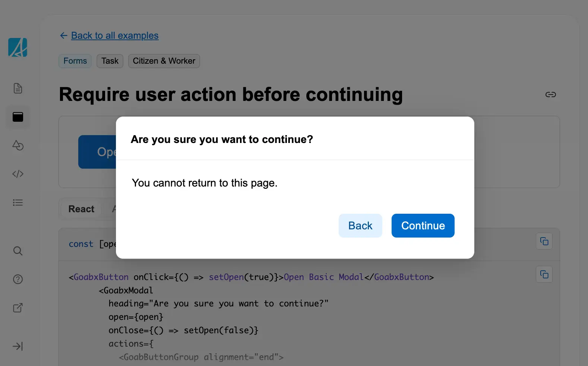Open the list icon in sidebar
Viewport: 588px width, 366px height.
18,203
